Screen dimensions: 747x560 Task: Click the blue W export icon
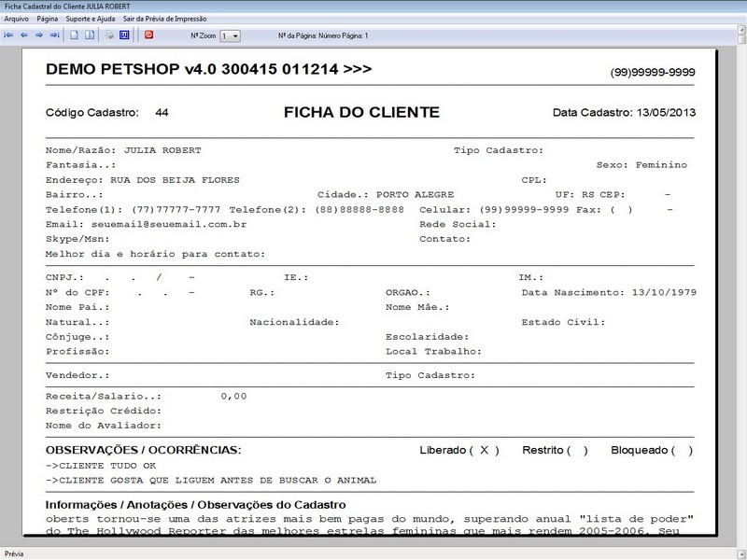[x=124, y=35]
